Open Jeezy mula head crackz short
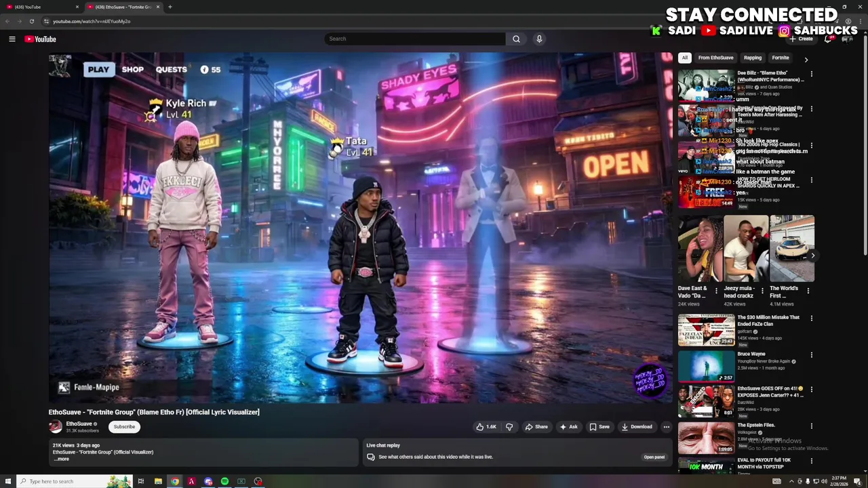Screen dimensions: 868x488 point(745,248)
